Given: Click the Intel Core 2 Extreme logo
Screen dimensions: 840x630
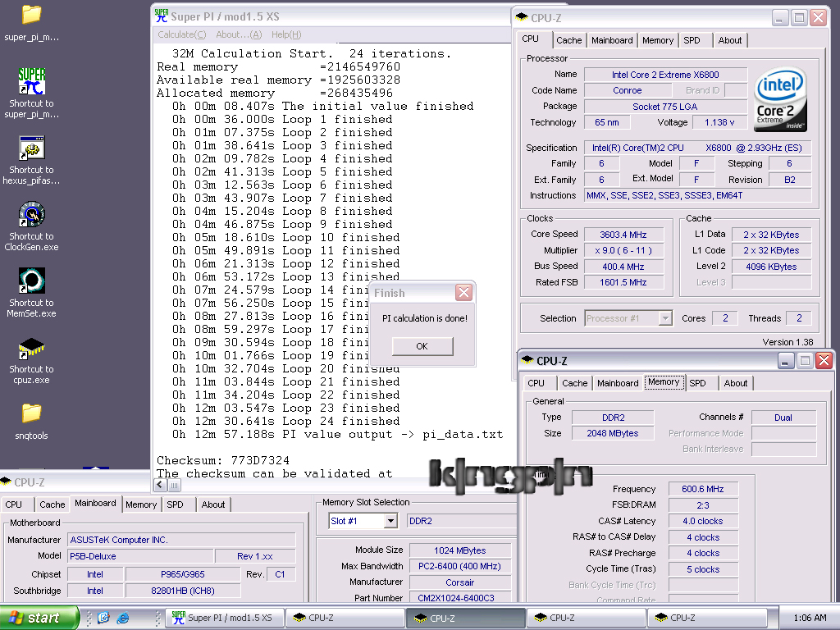Looking at the screenshot, I should [x=781, y=99].
